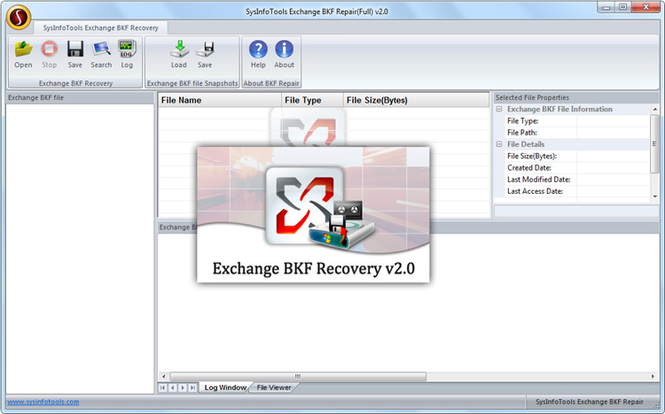The height and width of the screenshot is (414, 665).
Task: Sort by the File Size(Bytes) column header
Action: pos(416,100)
